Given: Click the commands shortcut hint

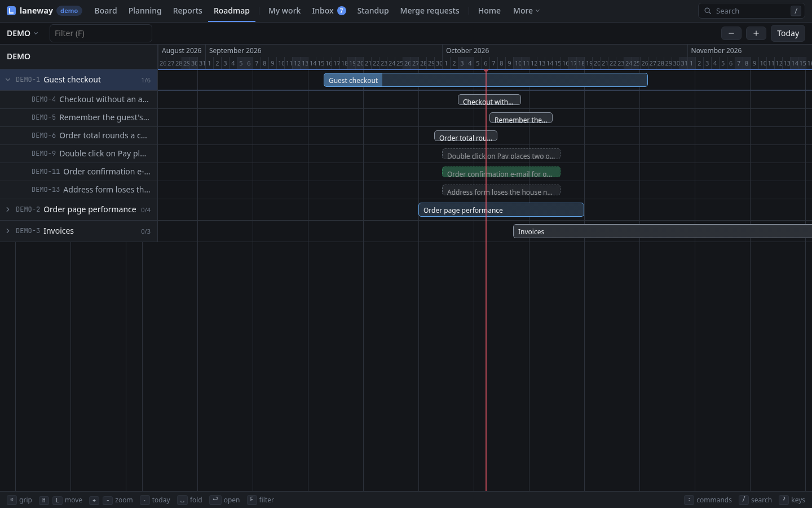Looking at the screenshot, I should (708, 500).
